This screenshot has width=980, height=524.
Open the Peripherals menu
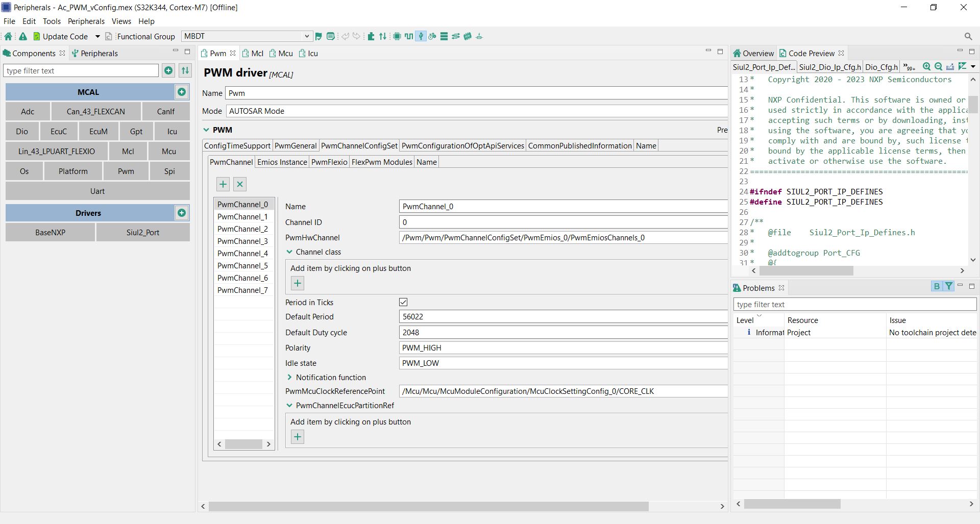(86, 21)
